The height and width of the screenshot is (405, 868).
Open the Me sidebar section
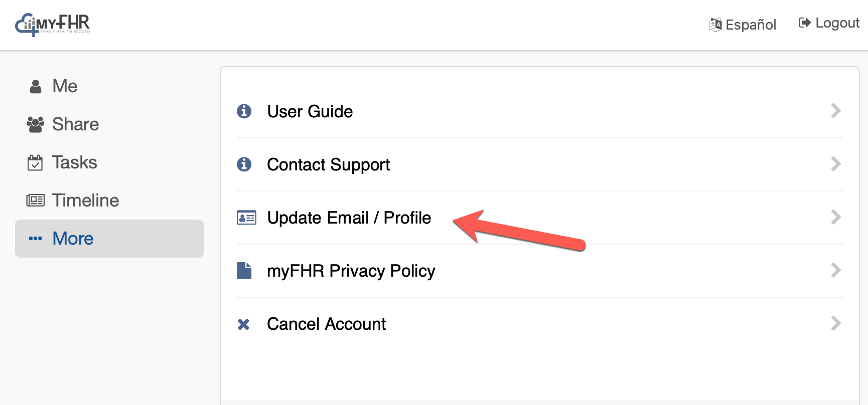tap(65, 86)
